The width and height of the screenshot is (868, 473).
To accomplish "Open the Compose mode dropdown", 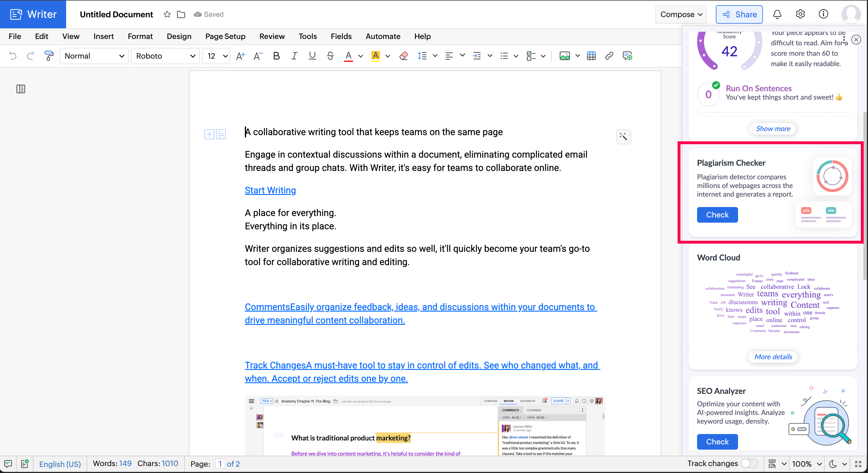I will tap(681, 14).
